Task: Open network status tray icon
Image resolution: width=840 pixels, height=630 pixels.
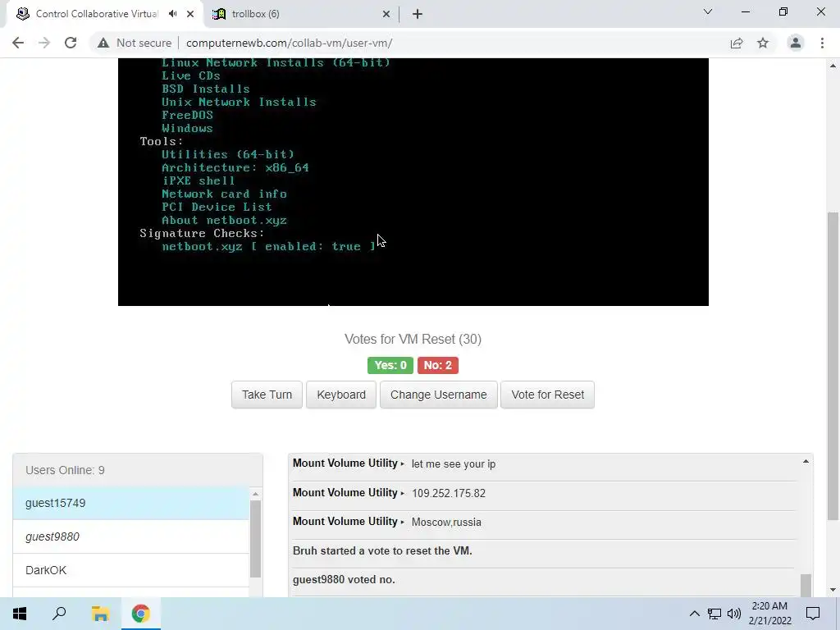Action: 714,614
